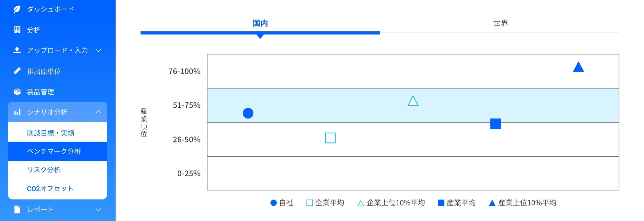This screenshot has width=644, height=221.
Task: Click the シナリオ分析 bar chart icon
Action: (x=17, y=112)
